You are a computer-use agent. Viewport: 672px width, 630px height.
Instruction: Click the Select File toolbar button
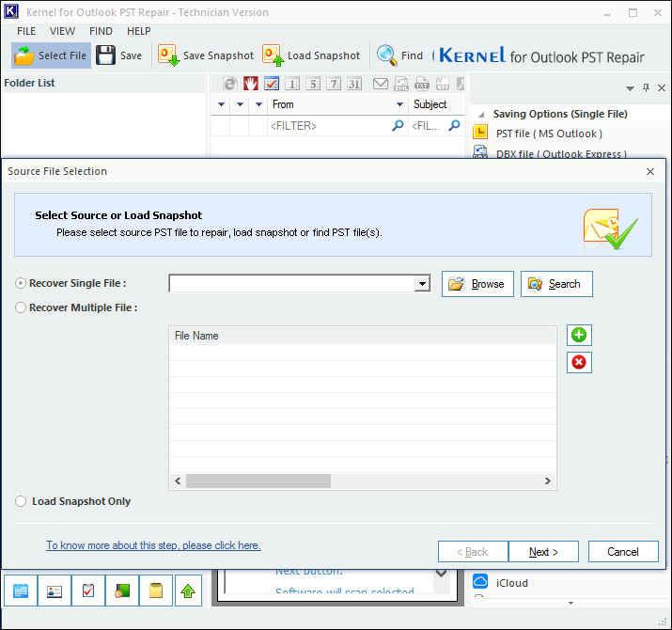click(52, 55)
